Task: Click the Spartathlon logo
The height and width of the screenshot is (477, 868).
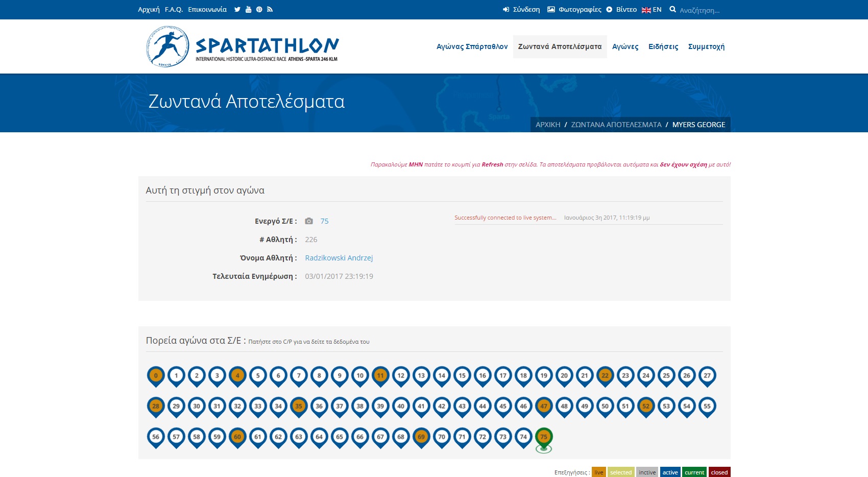Action: [242, 46]
